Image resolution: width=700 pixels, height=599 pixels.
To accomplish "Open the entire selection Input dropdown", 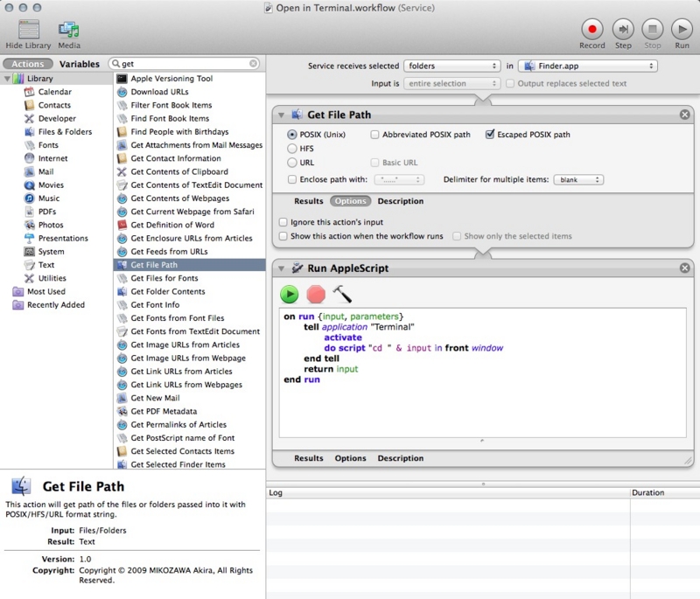I will pyautogui.click(x=451, y=83).
